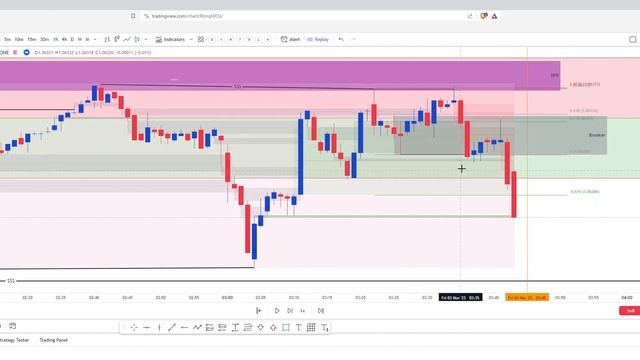Open the Trading Panel tab
The height and width of the screenshot is (360, 640).
tap(53, 340)
